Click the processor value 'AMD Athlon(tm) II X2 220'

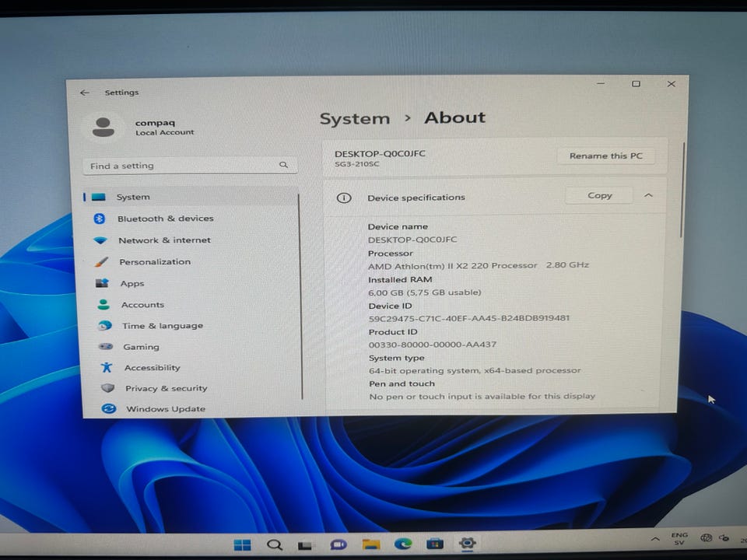click(x=453, y=266)
